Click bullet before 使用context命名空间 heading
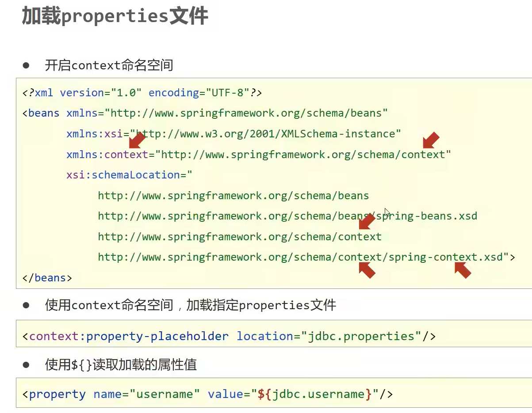 point(26,305)
